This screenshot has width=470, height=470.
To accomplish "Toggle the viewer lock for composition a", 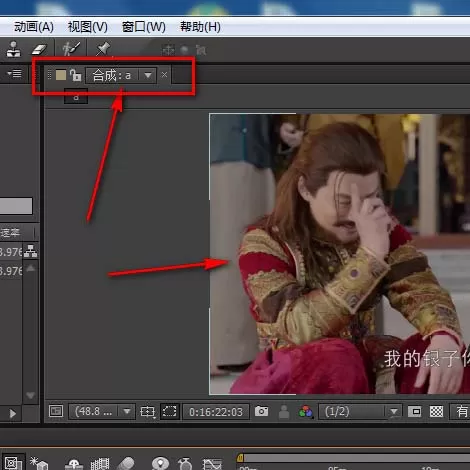I will (75, 75).
